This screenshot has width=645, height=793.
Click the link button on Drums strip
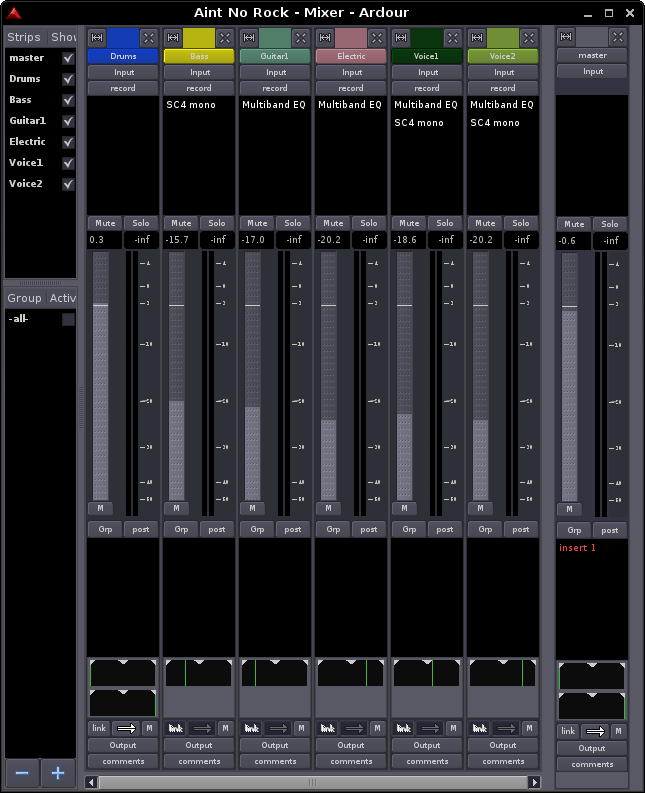(x=99, y=728)
